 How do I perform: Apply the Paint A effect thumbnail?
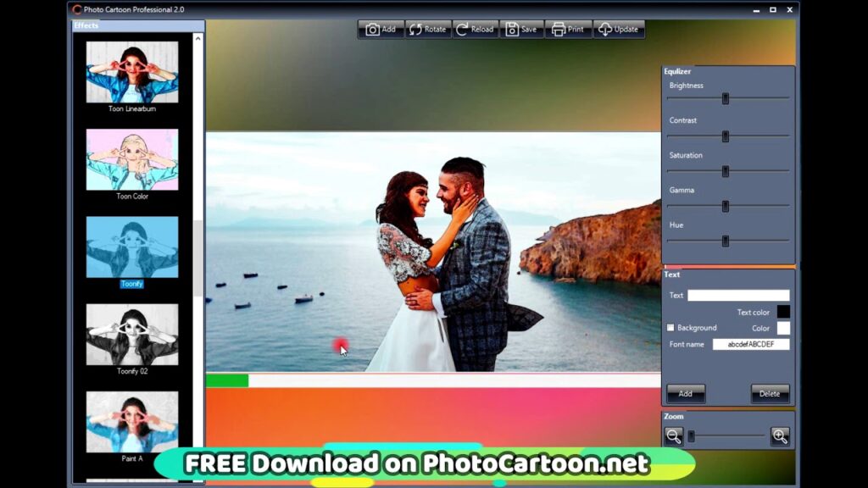tap(132, 422)
